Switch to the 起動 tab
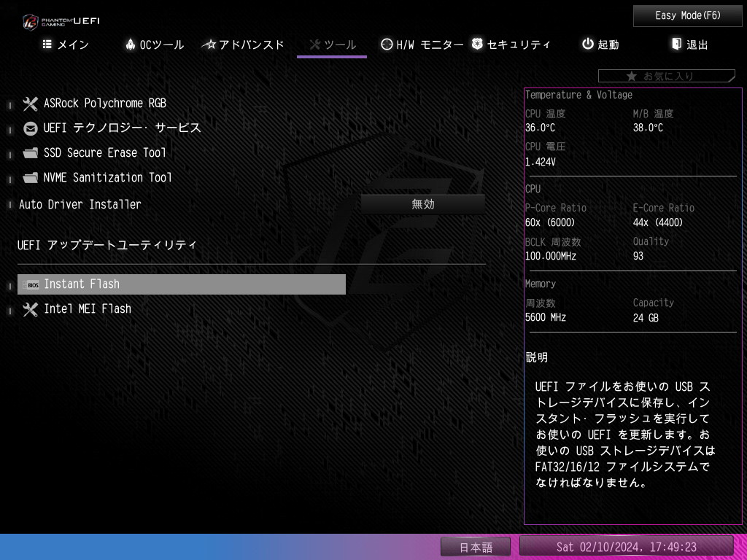Image resolution: width=747 pixels, height=560 pixels. tap(601, 44)
